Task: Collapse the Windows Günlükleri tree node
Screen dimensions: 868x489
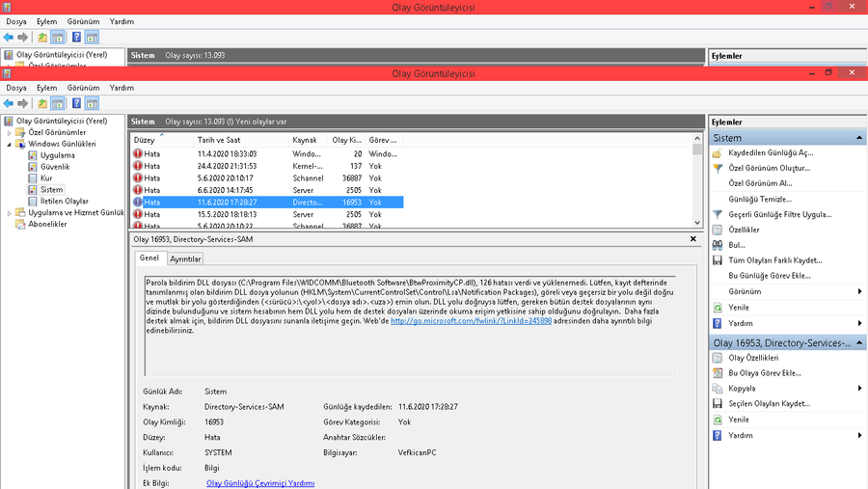Action: coord(9,144)
